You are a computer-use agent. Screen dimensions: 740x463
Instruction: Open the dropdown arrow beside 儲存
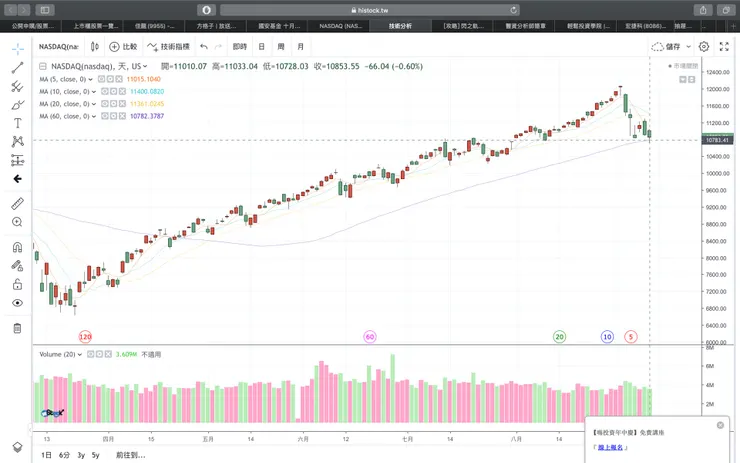tap(689, 46)
